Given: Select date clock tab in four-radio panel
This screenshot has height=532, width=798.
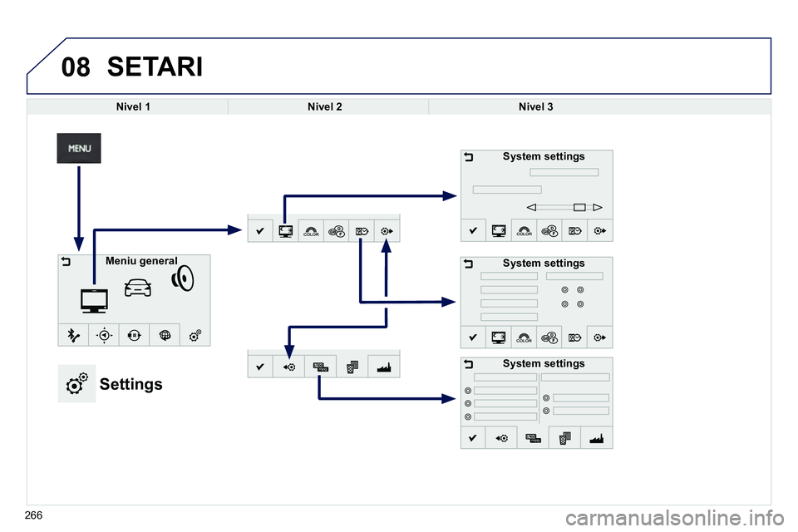Looking at the screenshot, I should tap(575, 337).
